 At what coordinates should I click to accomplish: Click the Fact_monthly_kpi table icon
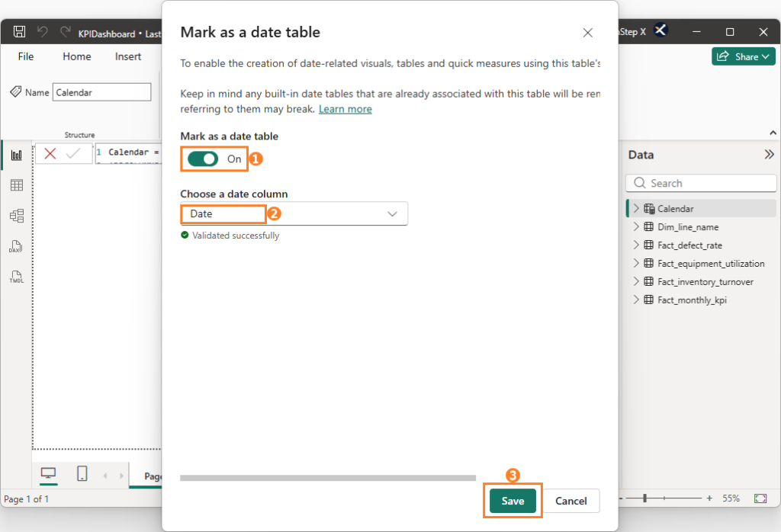(x=648, y=300)
